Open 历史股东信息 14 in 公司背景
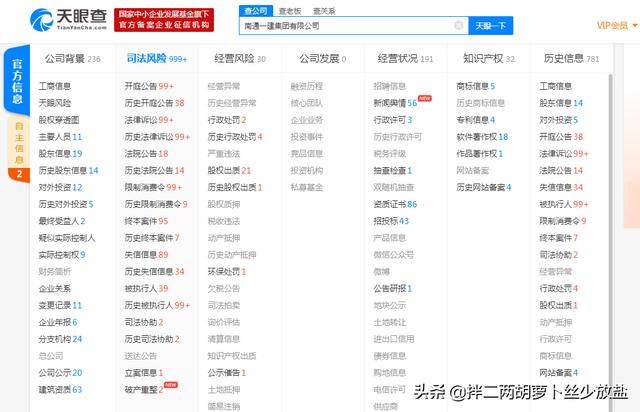640x412 pixels. (x=68, y=171)
